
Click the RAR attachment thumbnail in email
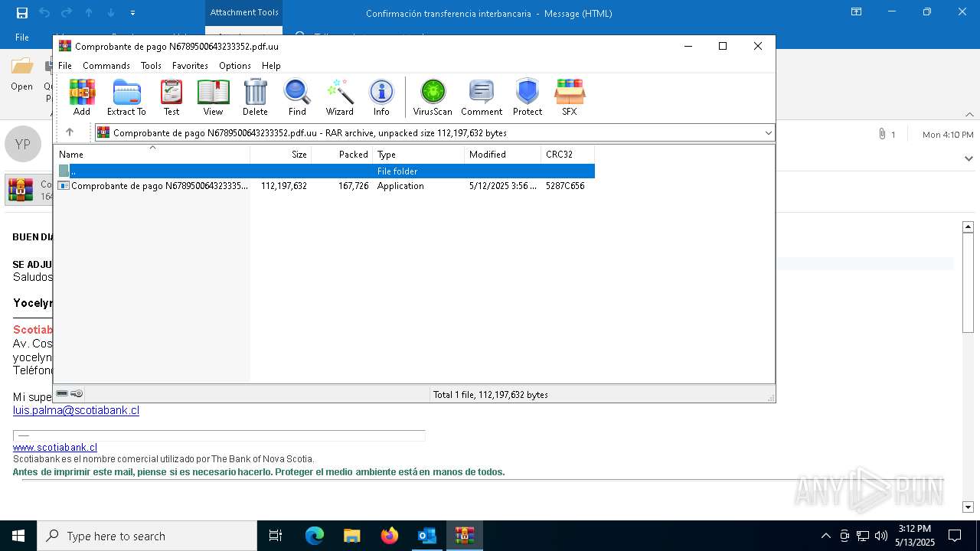(21, 190)
